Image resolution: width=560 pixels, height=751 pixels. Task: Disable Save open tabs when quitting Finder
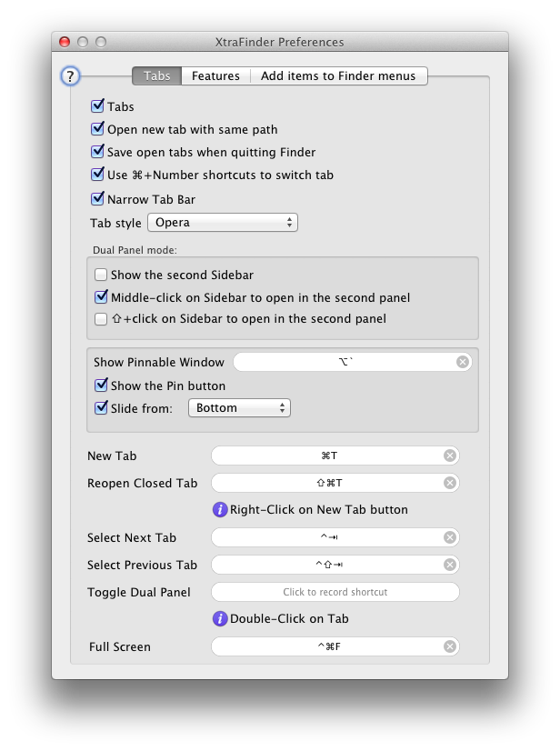tap(98, 151)
